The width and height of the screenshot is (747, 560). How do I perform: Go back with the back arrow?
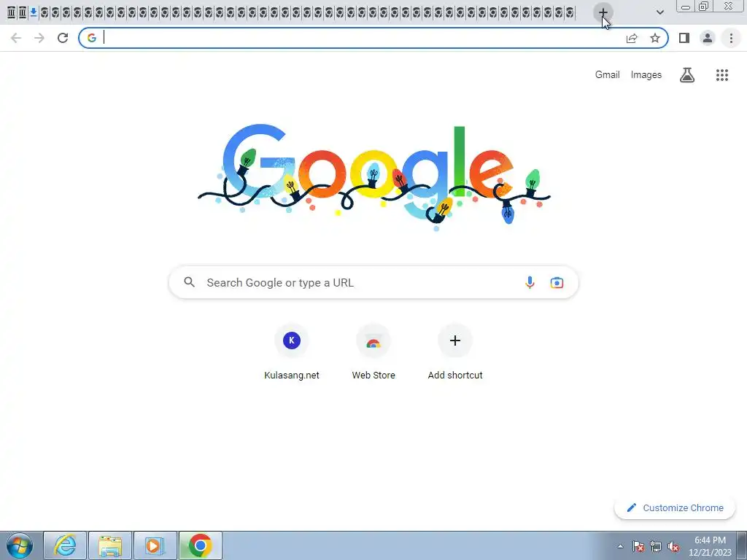click(16, 38)
